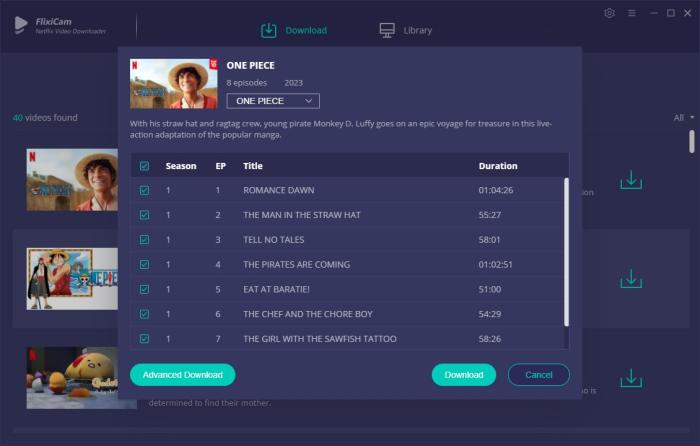The height and width of the screenshot is (446, 700).
Task: Deselect THE PIRATES ARE COMING episode checkbox
Action: 144,264
